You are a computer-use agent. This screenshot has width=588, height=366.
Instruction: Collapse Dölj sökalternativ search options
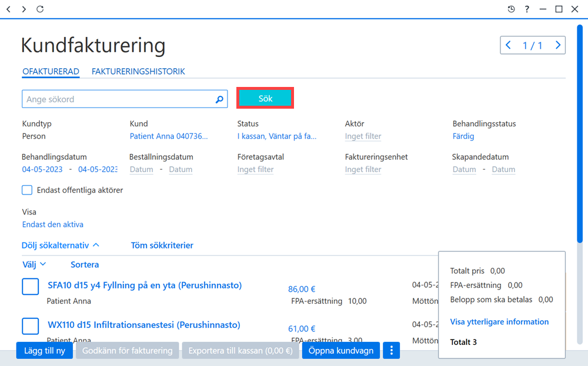coord(61,246)
